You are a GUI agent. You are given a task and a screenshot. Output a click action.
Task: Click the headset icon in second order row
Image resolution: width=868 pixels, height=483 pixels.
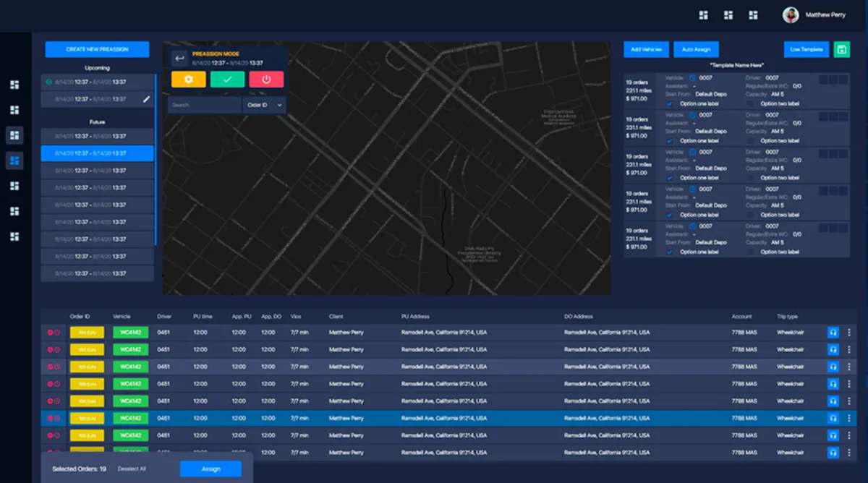(x=833, y=349)
